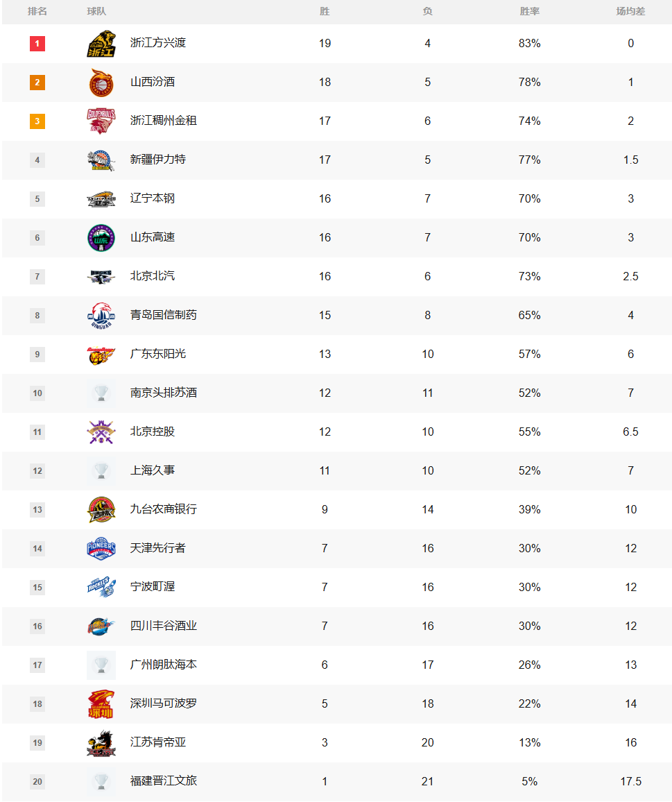Viewport: 672px width, 802px height.
Task: Open the 广东东阳光 team name link
Action: point(158,354)
